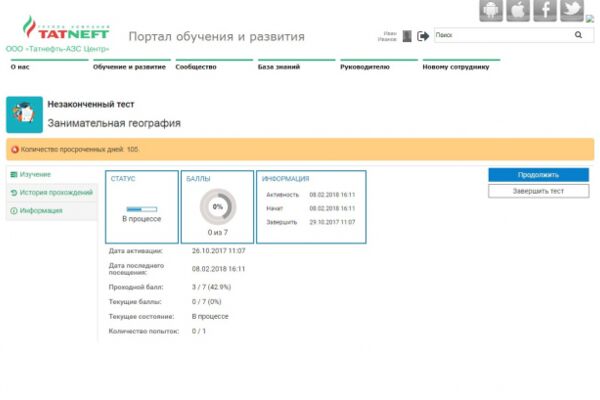Click the БАЛЛЫ card header

[x=198, y=179]
